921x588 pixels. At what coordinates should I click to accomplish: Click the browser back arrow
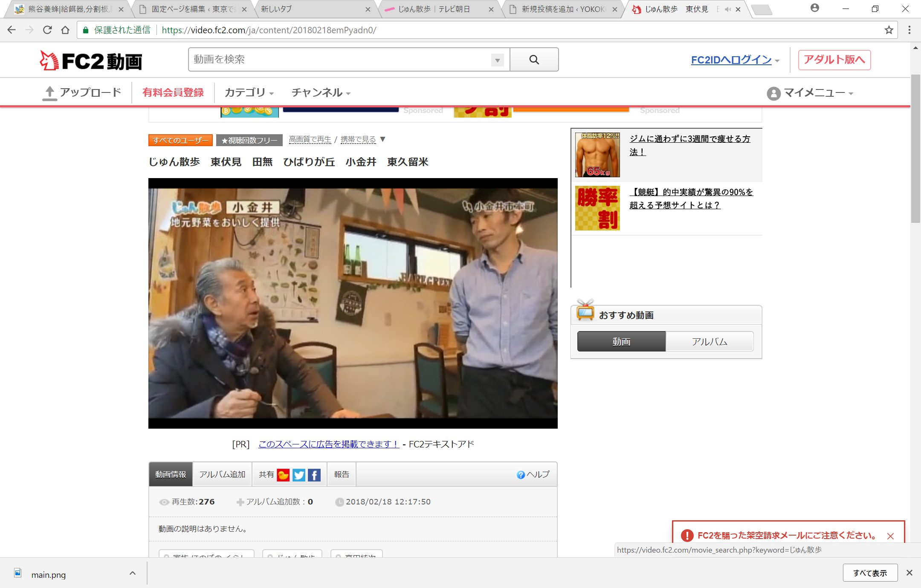pos(12,30)
